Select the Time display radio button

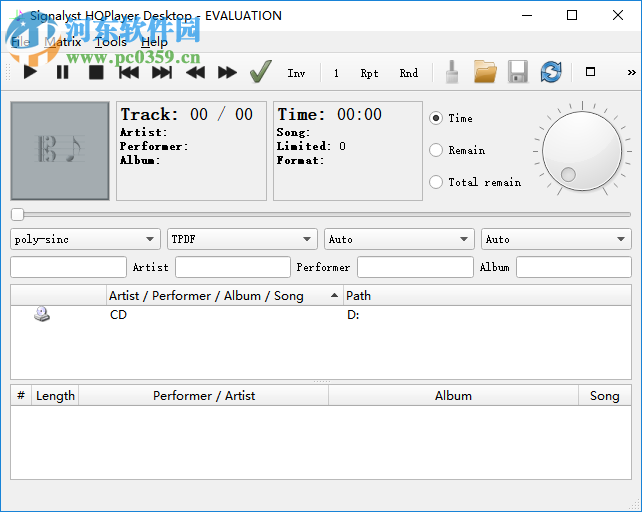(436, 118)
